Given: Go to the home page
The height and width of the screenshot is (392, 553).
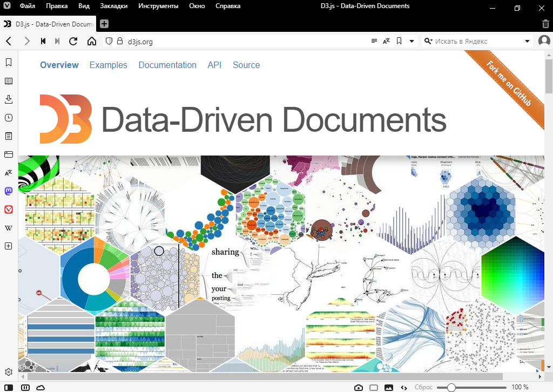Looking at the screenshot, I should click(92, 41).
